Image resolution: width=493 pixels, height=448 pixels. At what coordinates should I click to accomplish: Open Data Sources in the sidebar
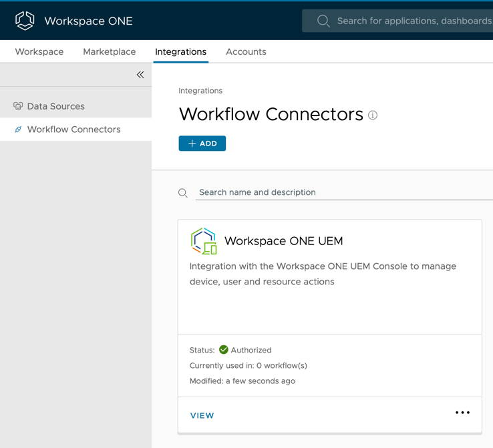pos(55,106)
